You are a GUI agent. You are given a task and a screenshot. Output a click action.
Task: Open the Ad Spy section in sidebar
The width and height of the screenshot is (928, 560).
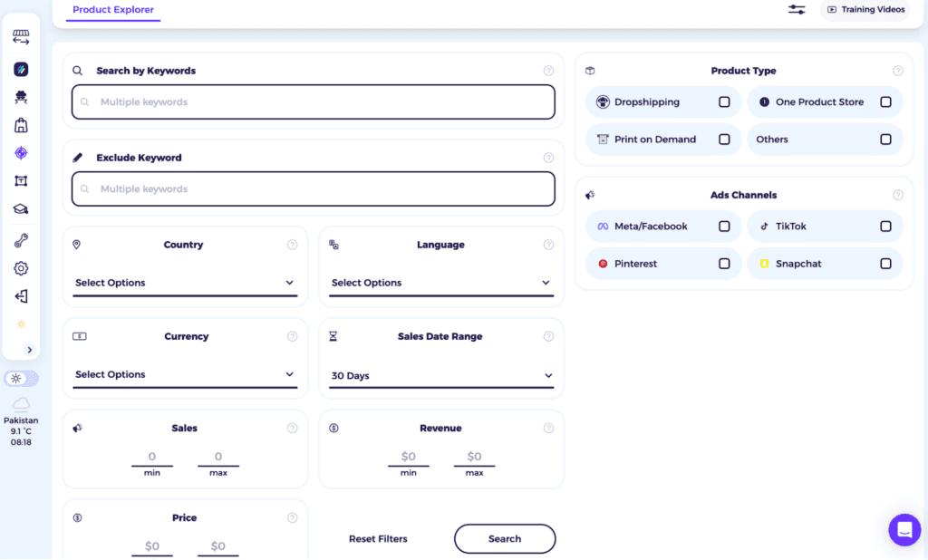(22, 97)
